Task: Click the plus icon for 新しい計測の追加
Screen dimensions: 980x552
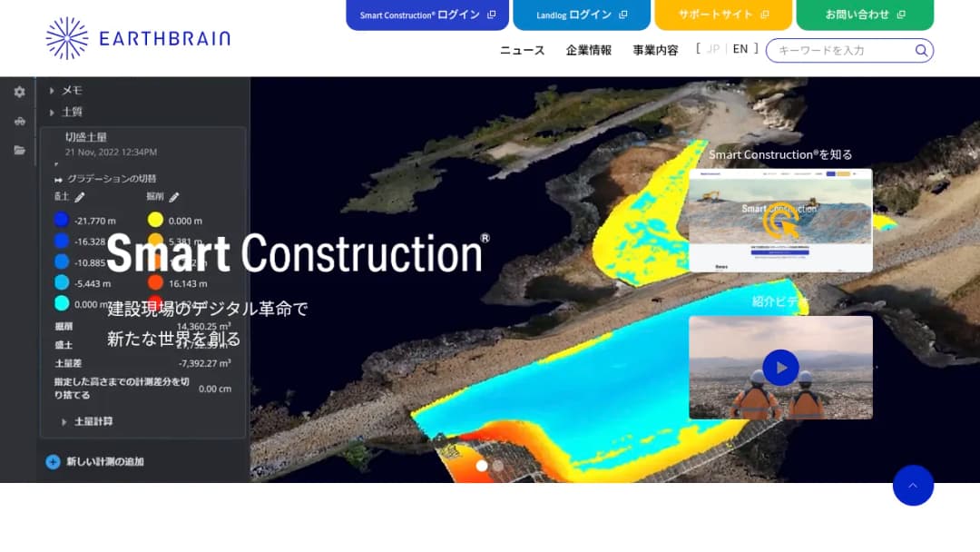Action: coord(53,462)
